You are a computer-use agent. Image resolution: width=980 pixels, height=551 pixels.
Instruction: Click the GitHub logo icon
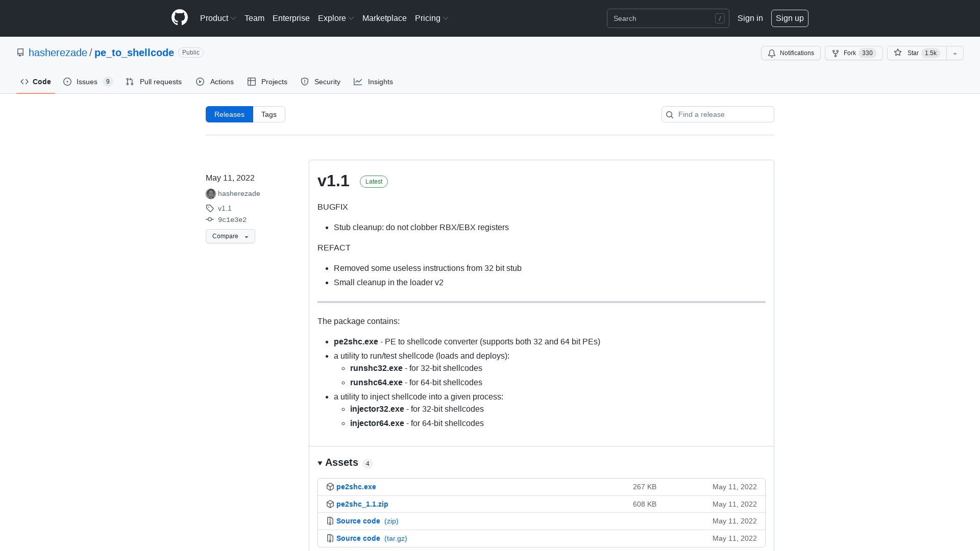pos(180,18)
